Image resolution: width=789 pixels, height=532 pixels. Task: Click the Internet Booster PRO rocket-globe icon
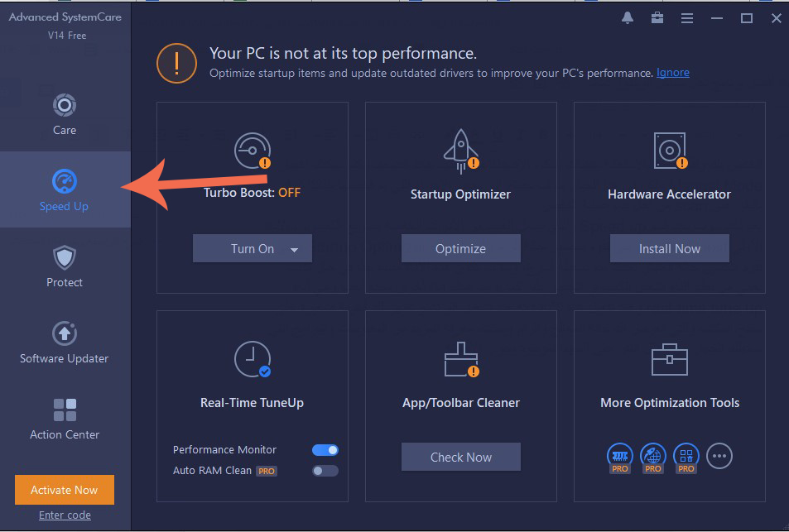(652, 455)
